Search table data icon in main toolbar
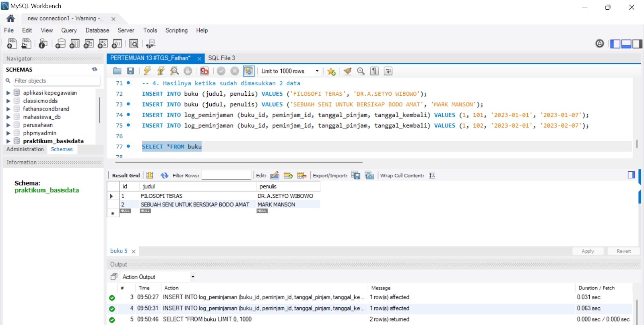The width and height of the screenshot is (644, 325). click(x=134, y=43)
